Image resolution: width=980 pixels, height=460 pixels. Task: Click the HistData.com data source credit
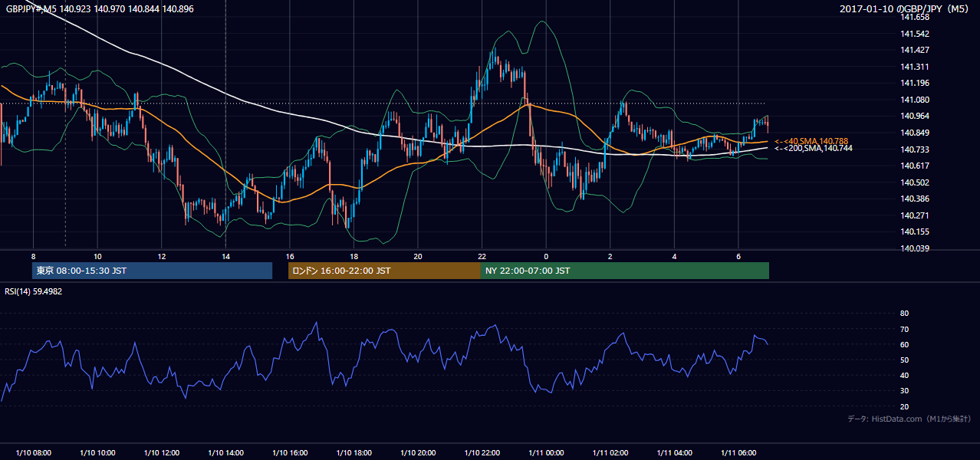click(909, 419)
